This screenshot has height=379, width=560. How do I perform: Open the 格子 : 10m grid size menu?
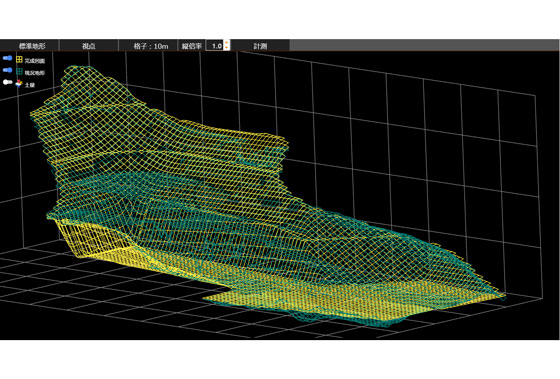[x=148, y=46]
